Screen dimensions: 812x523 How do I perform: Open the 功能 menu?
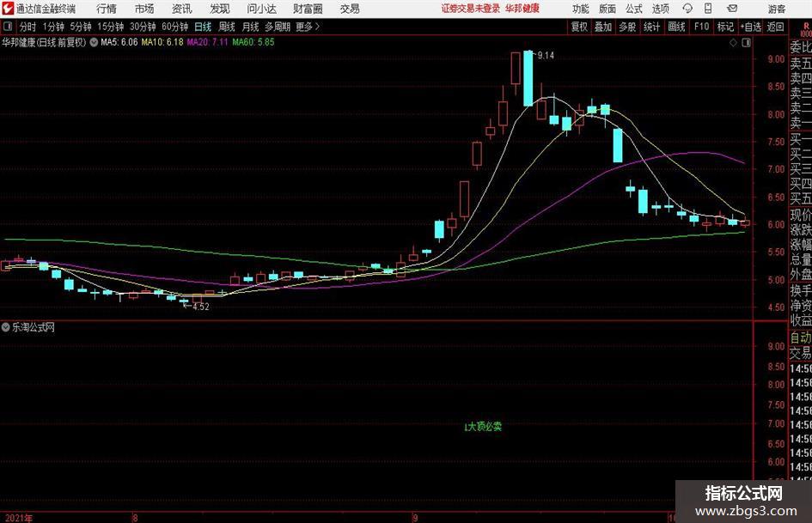pyautogui.click(x=581, y=9)
